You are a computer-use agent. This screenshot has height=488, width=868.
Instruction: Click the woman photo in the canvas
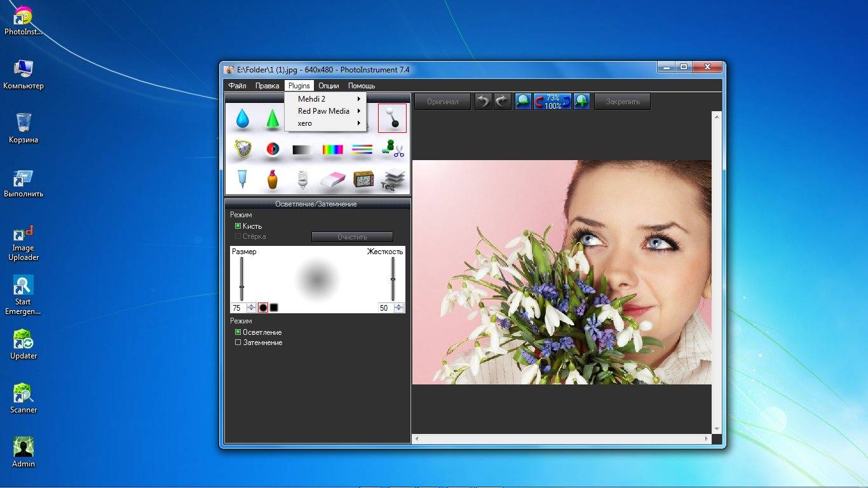point(562,272)
